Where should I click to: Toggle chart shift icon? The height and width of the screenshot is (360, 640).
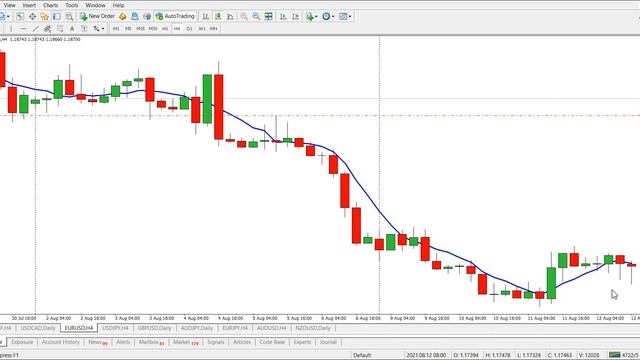point(296,16)
